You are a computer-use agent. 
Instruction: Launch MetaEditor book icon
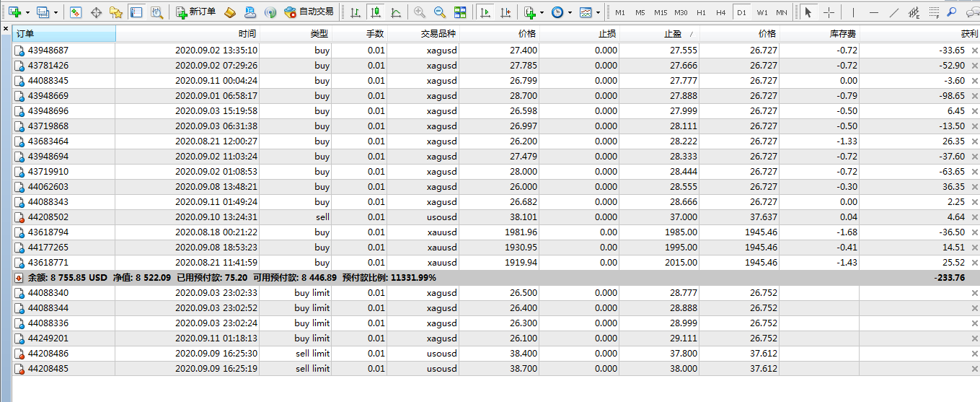230,12
